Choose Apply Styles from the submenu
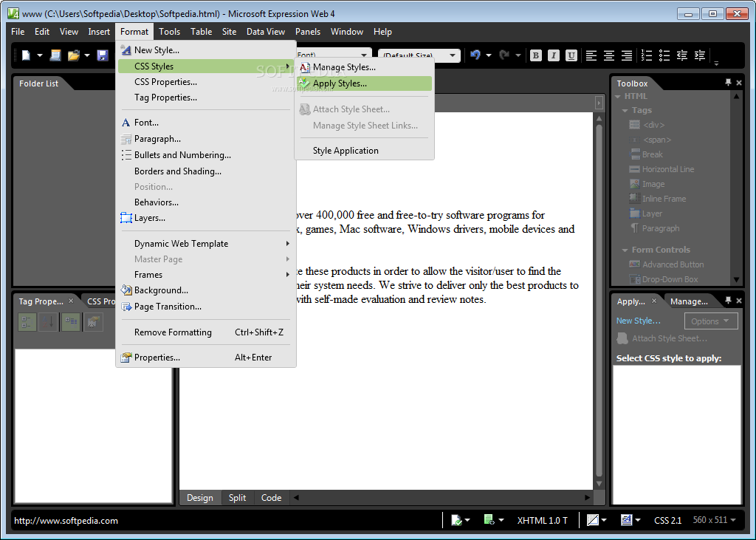Screen dimensions: 756x540 click(x=364, y=83)
